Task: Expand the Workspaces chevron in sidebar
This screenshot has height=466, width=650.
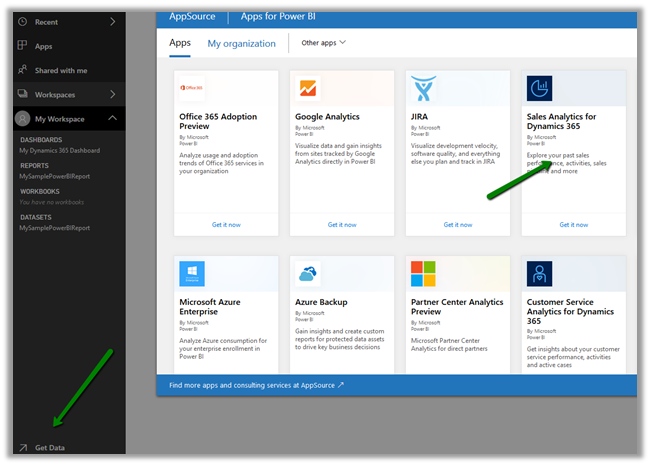Action: tap(112, 94)
